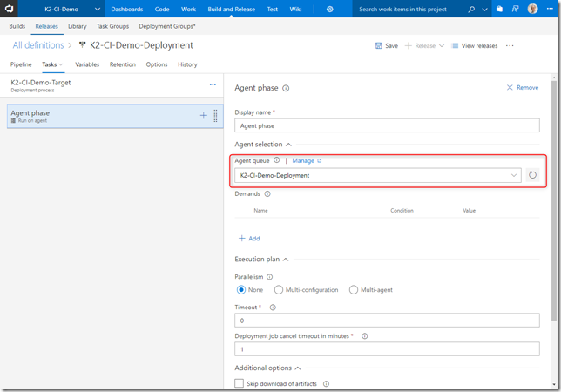The image size is (561, 392).
Task: Click Deployment job cancel timeout field
Action: pos(387,349)
